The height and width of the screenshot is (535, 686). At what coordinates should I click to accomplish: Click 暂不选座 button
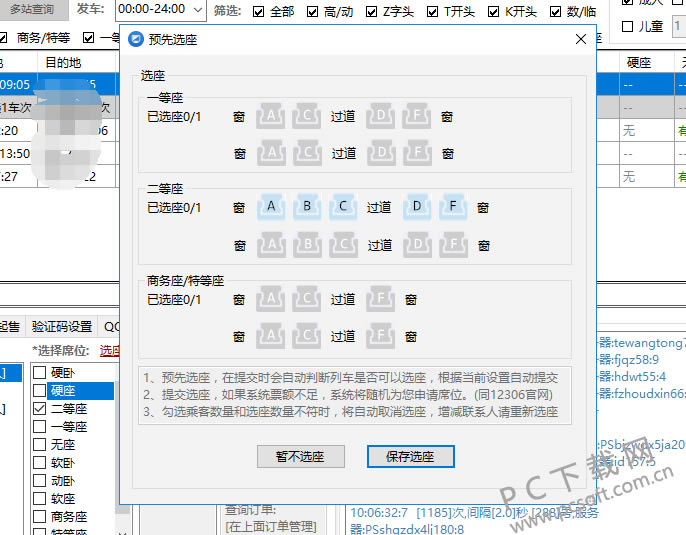point(301,457)
